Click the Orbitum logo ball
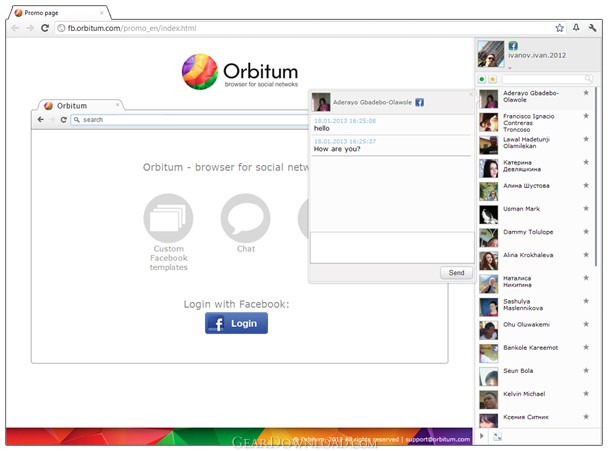 [200, 72]
